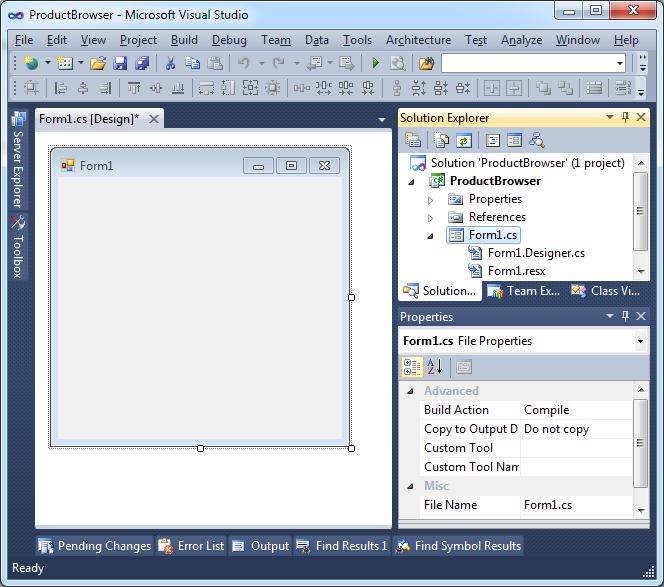Click View Class Diagram icon
The image size is (664, 587).
tap(537, 140)
